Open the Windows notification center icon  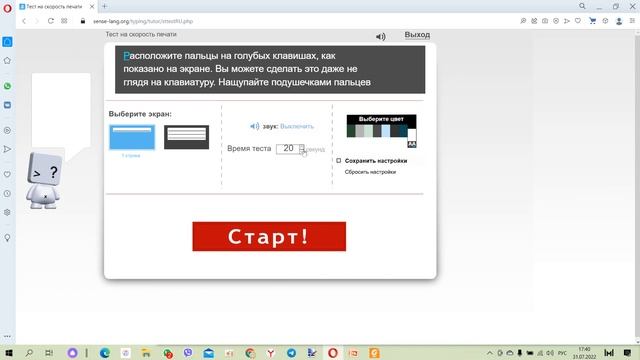(627, 353)
